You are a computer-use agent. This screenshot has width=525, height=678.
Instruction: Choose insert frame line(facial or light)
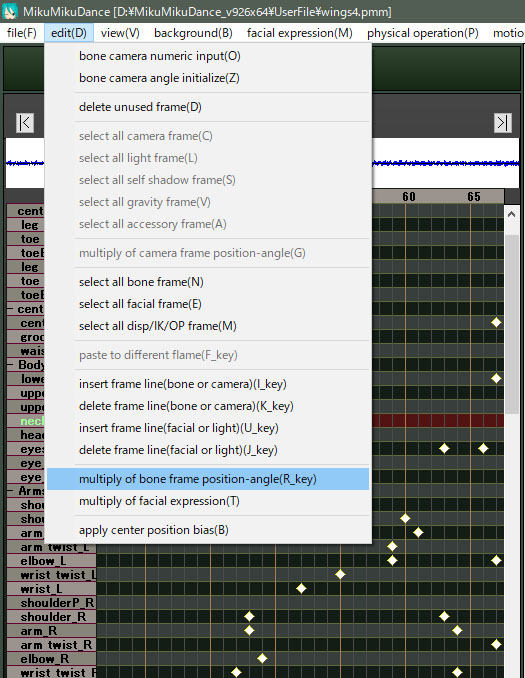click(x=208, y=429)
